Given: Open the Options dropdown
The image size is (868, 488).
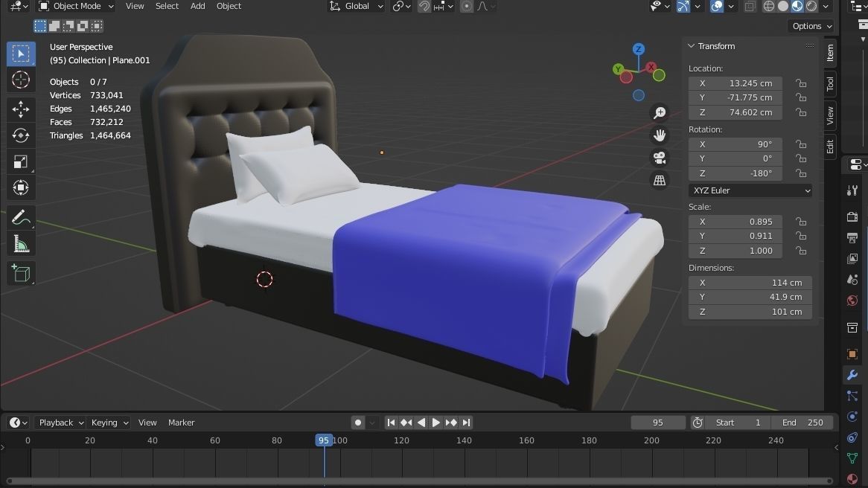Looking at the screenshot, I should coord(811,26).
